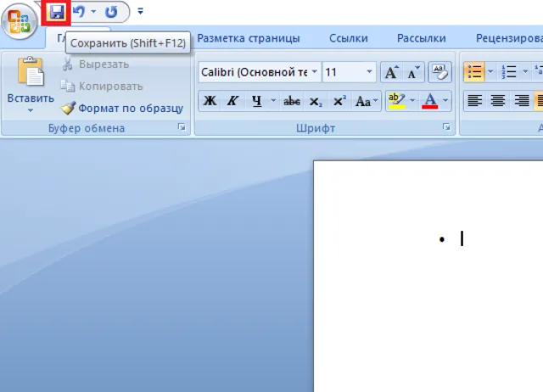Apply yellow text highlight color
Image resolution: width=543 pixels, height=392 pixels.
(397, 101)
